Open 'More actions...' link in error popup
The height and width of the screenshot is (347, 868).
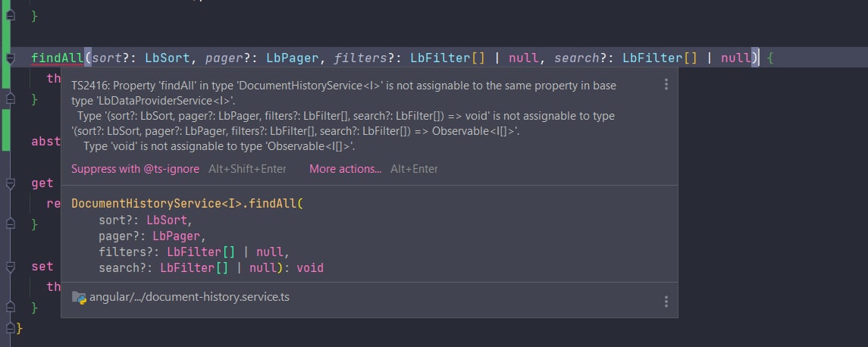(346, 169)
